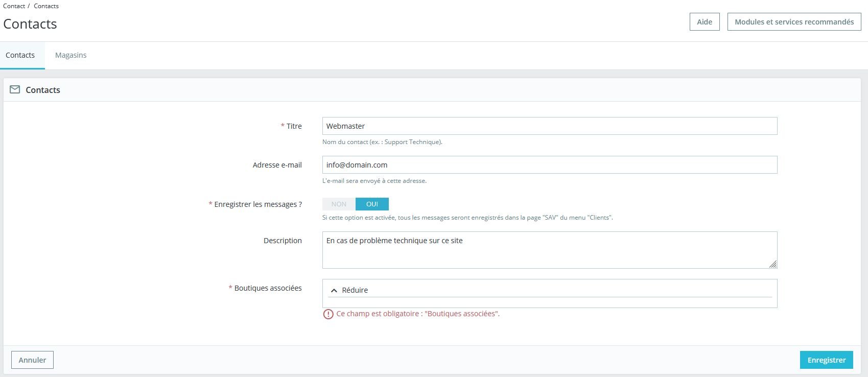Viewport: 868px width, 377px height.
Task: Select the Contacts tab
Action: tap(20, 55)
